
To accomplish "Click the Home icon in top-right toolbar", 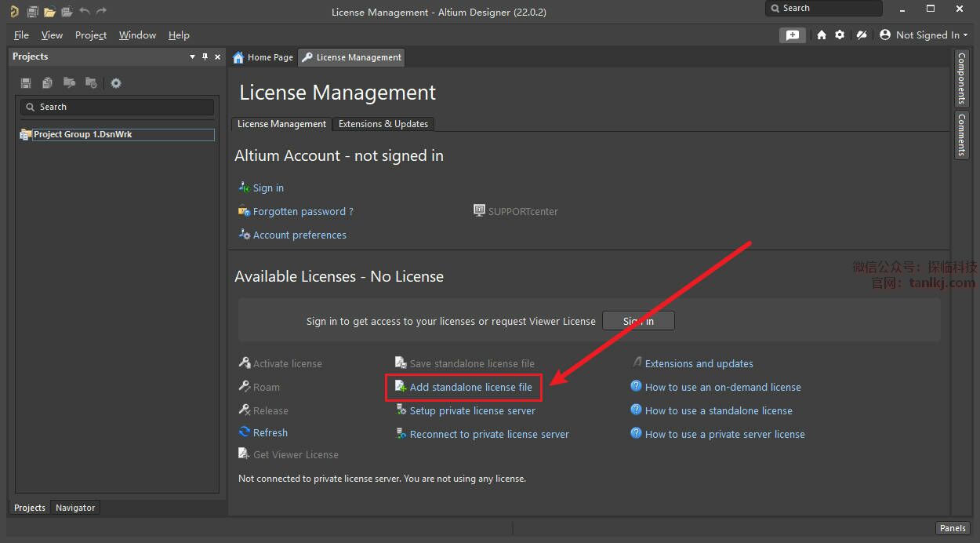I will 821,35.
